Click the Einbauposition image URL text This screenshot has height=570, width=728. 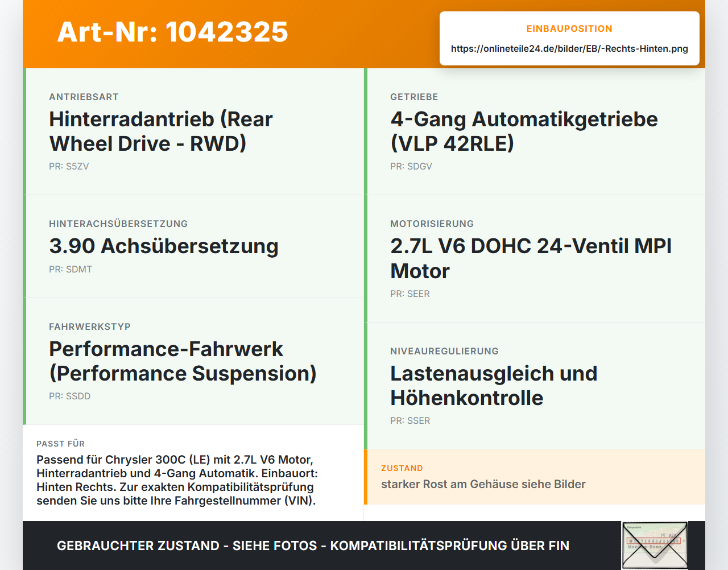pyautogui.click(x=569, y=48)
